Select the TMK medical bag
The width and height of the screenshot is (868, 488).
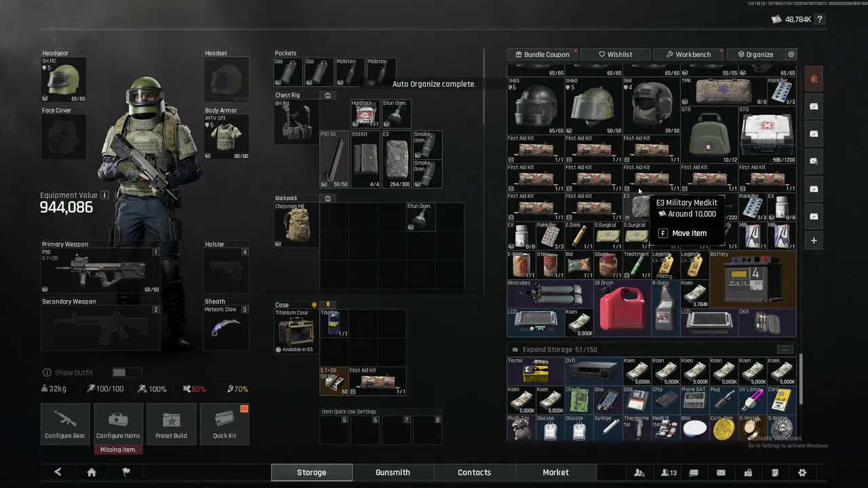(724, 91)
